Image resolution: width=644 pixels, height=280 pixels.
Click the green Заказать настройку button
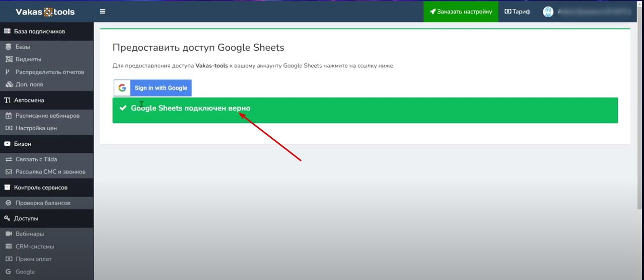[461, 12]
